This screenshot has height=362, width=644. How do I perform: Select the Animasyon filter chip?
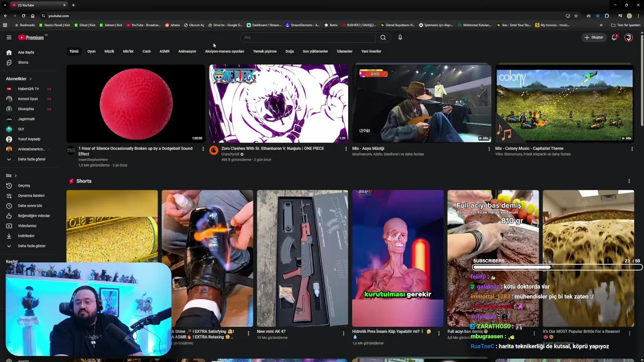tap(187, 51)
